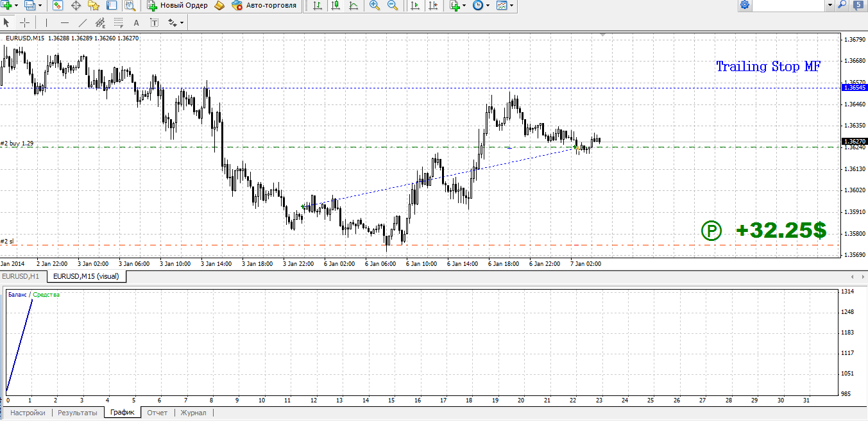Toggle the chart auto-scroll button
Screen dimensions: 868x421
414,6
